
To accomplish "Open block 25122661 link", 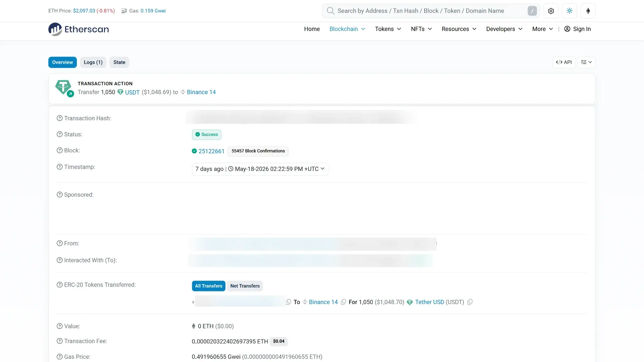I will tap(211, 151).
